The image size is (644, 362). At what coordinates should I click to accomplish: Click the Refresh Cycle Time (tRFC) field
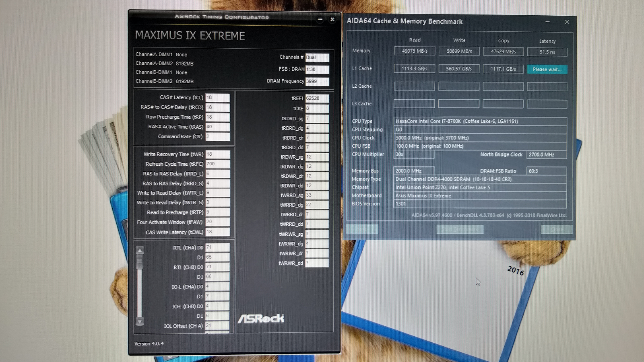(217, 164)
